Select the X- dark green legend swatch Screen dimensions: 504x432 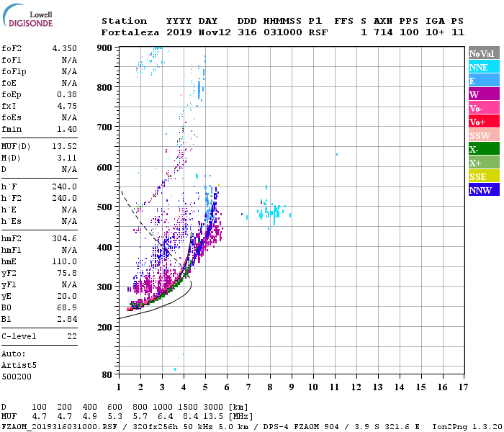point(484,149)
